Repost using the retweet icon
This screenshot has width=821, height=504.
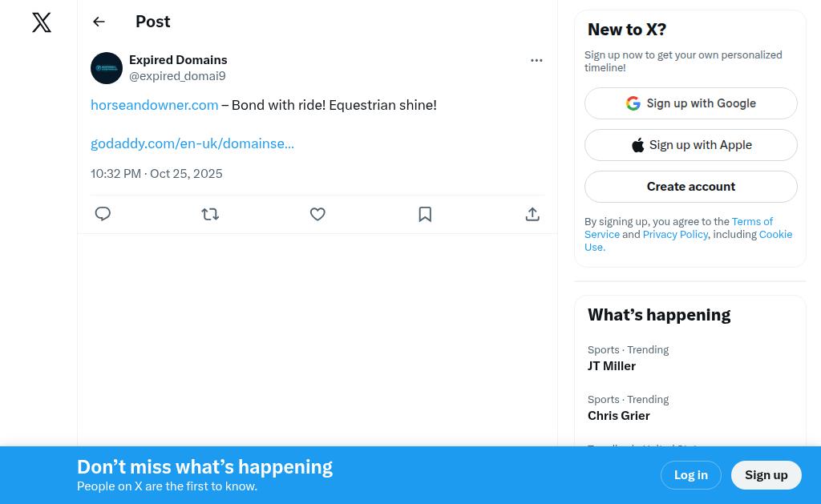pos(210,214)
